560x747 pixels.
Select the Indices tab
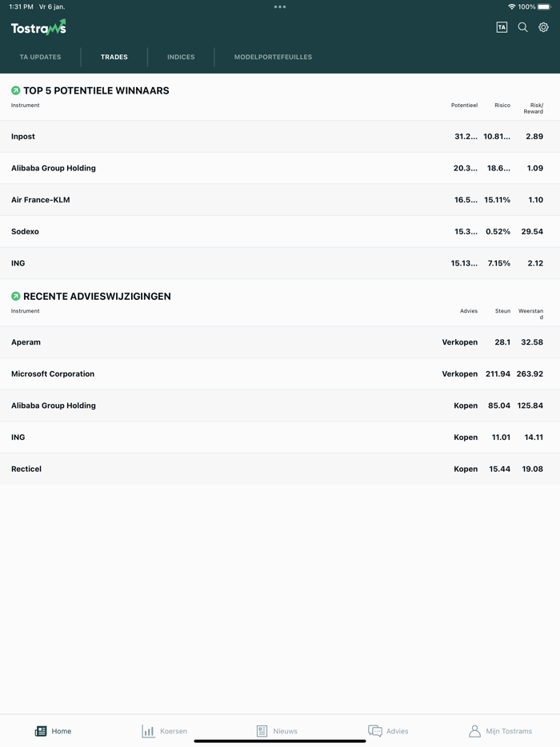pyautogui.click(x=181, y=57)
